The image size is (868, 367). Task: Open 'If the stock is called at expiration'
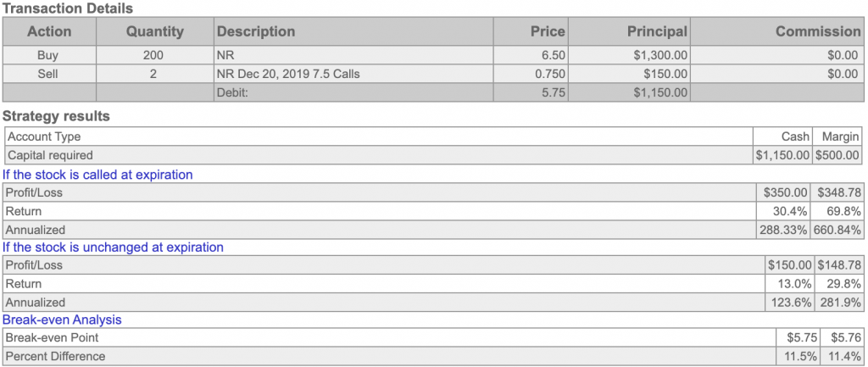[97, 175]
